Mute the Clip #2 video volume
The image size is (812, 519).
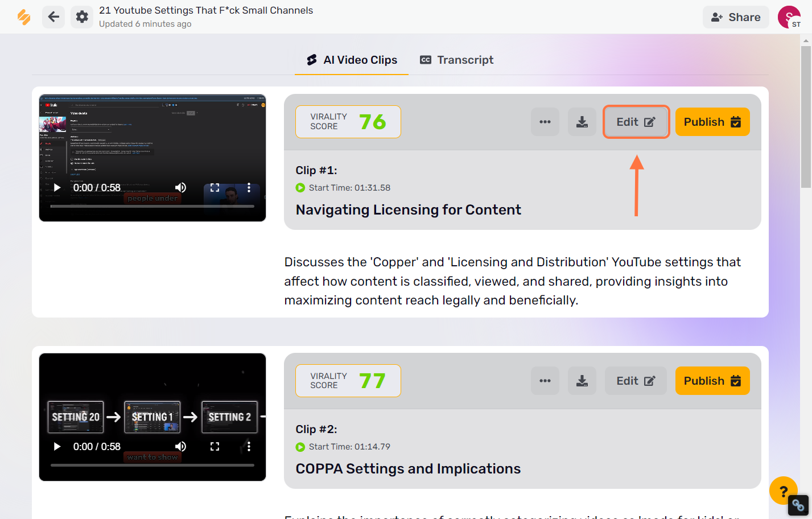point(180,447)
